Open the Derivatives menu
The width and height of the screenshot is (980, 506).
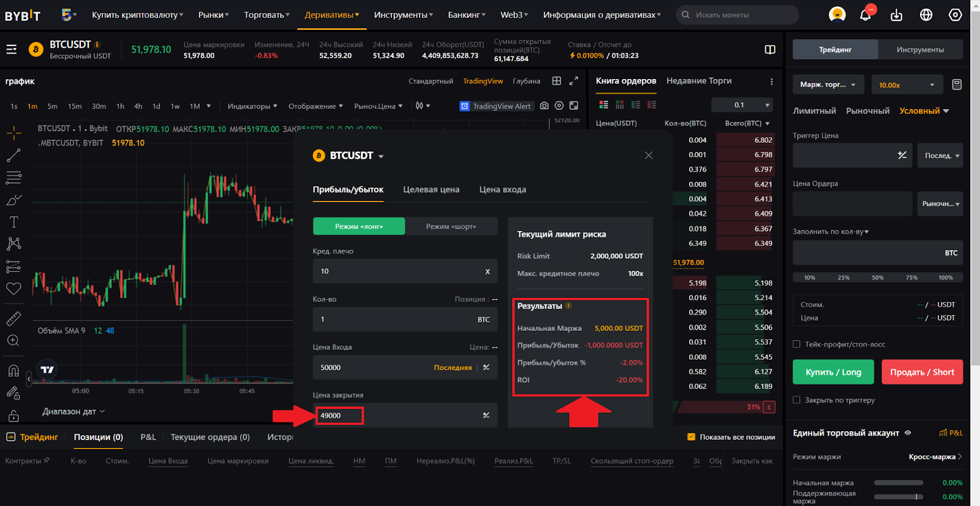[331, 15]
